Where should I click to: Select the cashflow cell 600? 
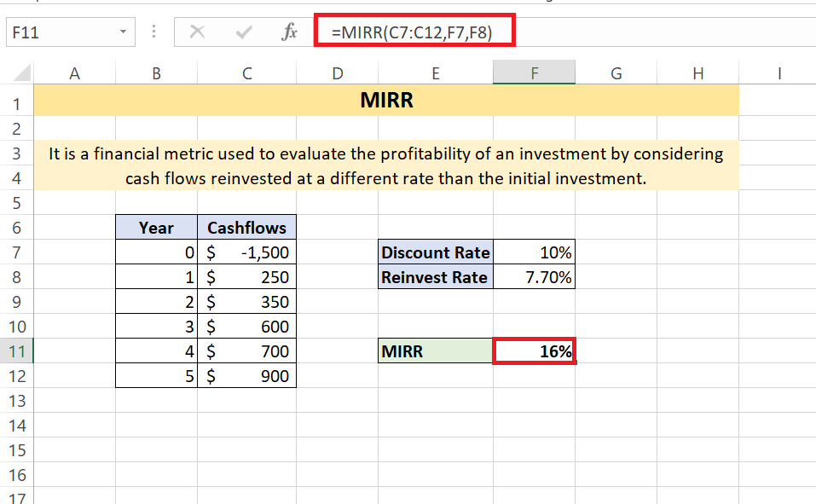click(x=246, y=327)
